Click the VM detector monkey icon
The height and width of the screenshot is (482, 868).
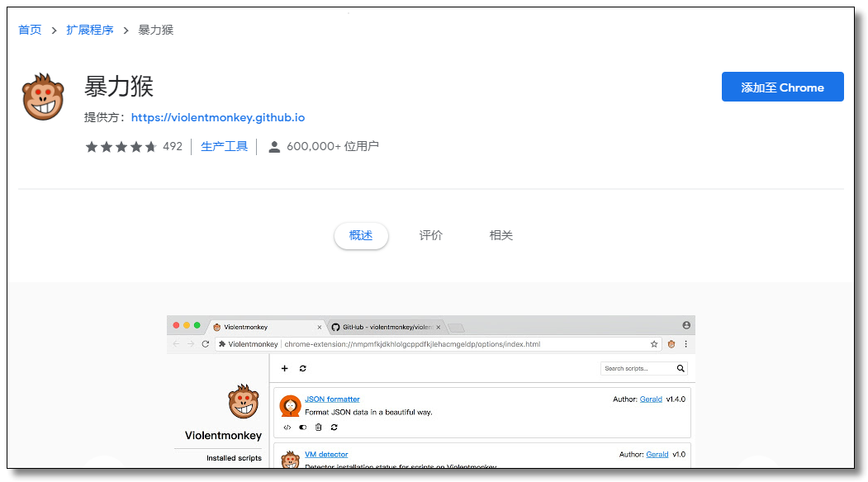click(x=290, y=460)
